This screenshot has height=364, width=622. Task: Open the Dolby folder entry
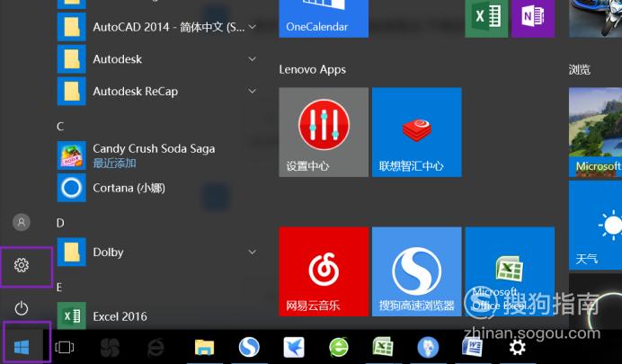coord(159,252)
